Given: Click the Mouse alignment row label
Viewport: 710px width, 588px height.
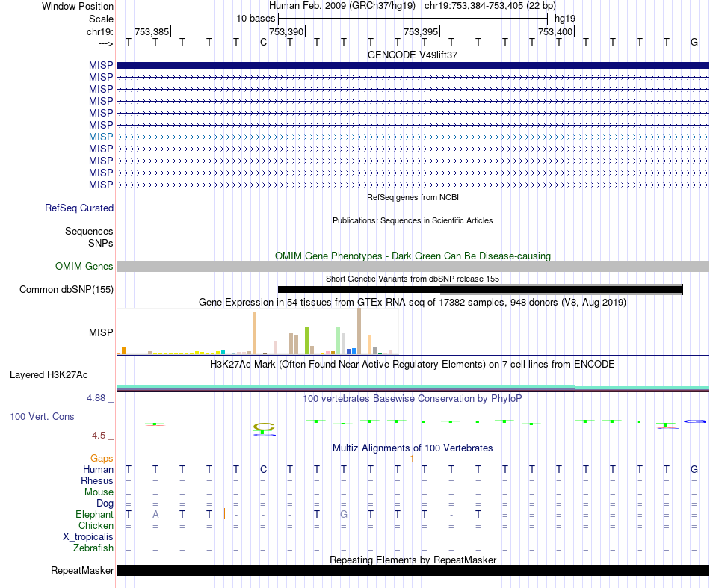Looking at the screenshot, I should point(99,492).
